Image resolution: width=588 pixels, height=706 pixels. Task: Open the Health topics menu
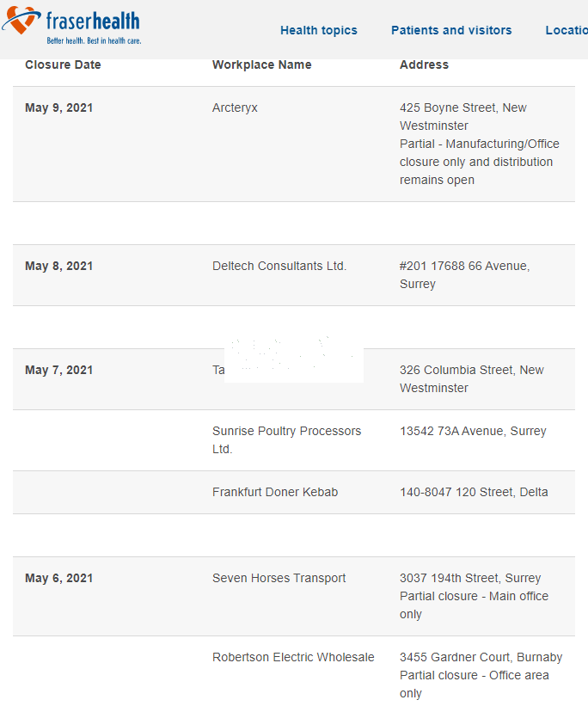[318, 30]
